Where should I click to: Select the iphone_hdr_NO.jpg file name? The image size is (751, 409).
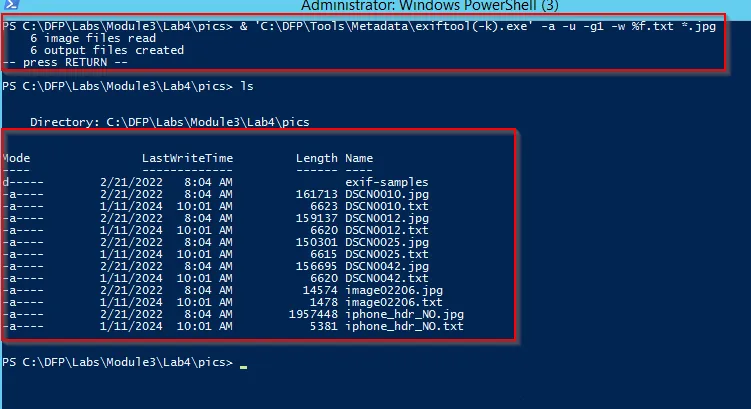[404, 314]
